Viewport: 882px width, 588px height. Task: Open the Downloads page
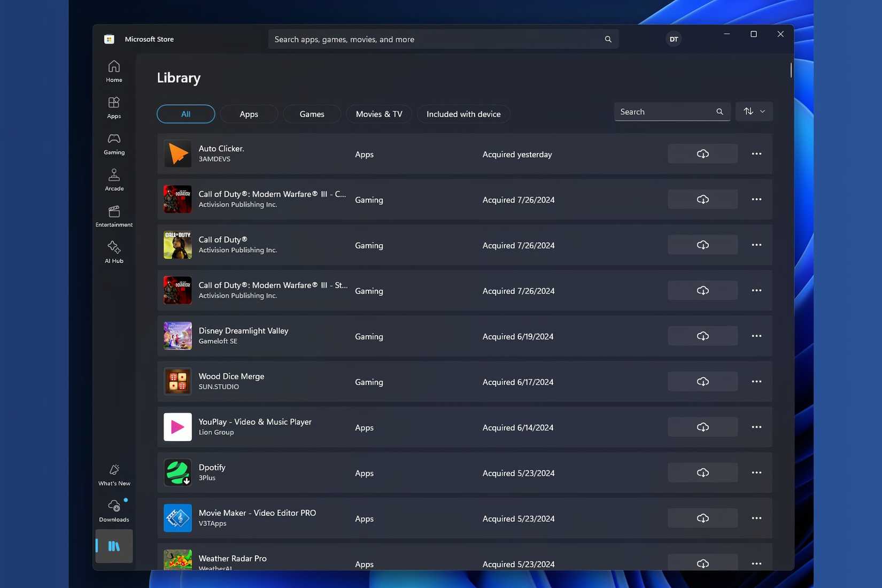tap(114, 510)
